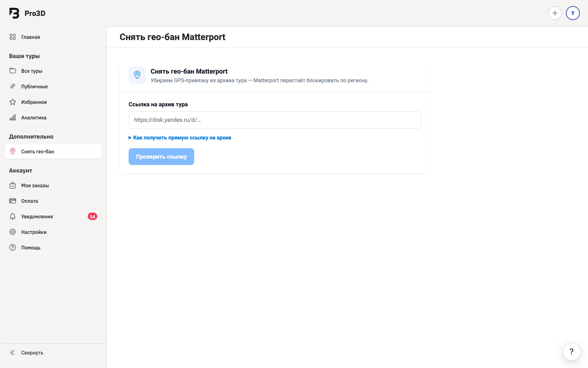Click the Все туры folder icon

point(13,71)
